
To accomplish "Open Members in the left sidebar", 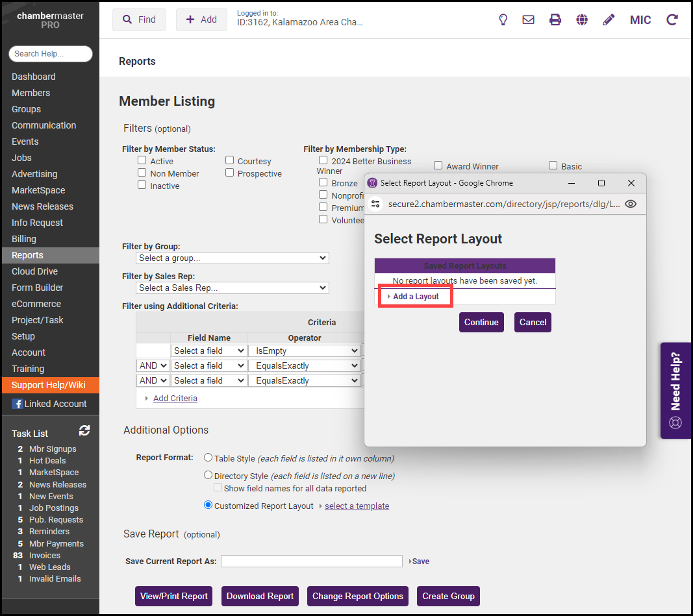I will (x=31, y=93).
